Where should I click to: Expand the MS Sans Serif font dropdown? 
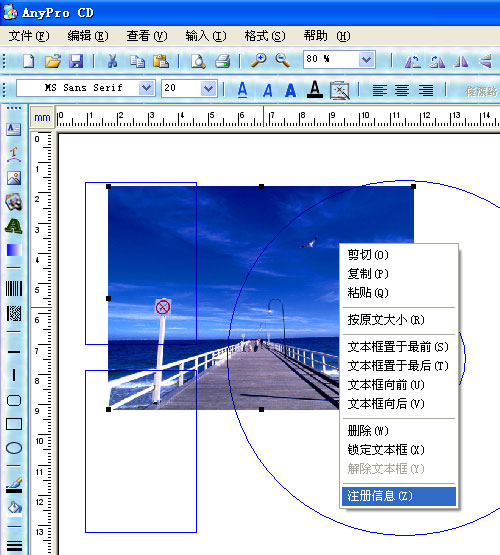pos(146,88)
